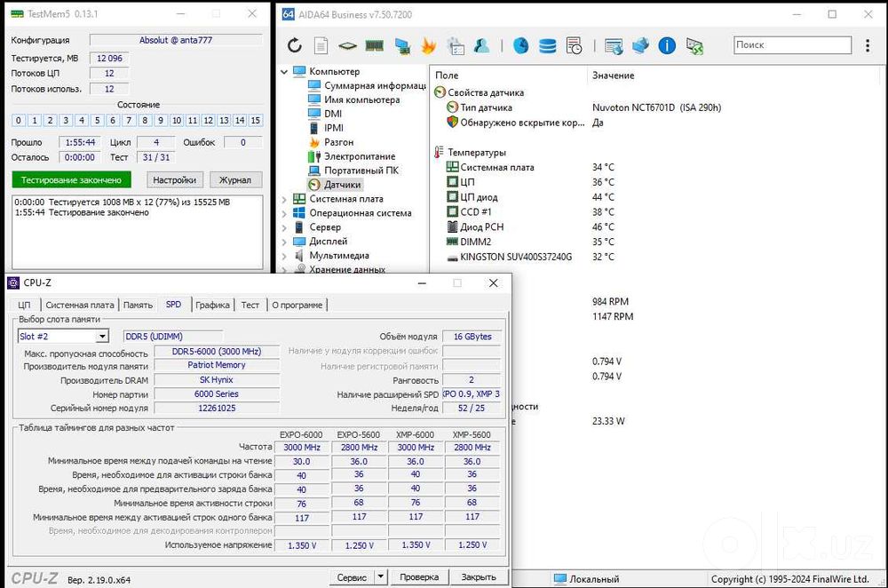The height and width of the screenshot is (588, 888).
Task: Click the CPU-Z title bar logo
Action: coord(13,282)
